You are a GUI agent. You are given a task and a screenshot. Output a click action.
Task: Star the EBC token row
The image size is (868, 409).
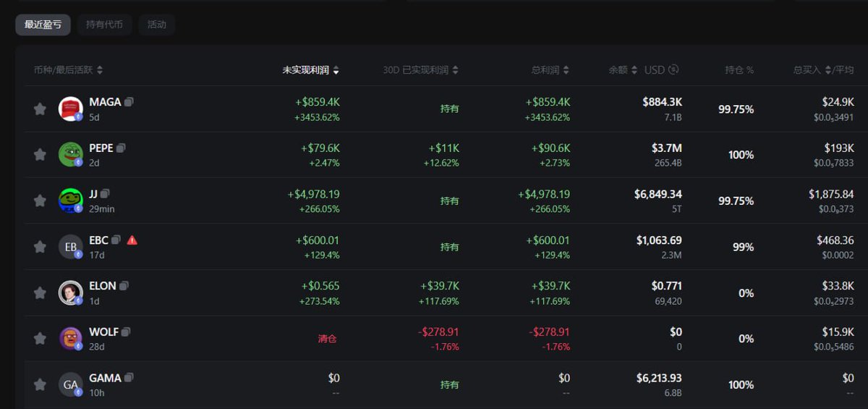click(x=40, y=247)
